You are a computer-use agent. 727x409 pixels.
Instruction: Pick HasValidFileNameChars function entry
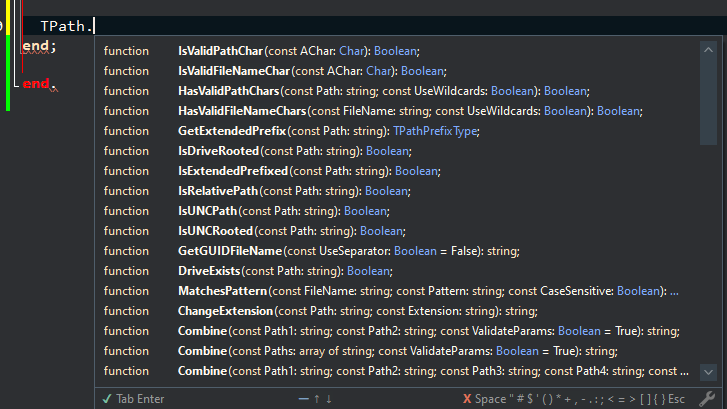[x=241, y=111]
